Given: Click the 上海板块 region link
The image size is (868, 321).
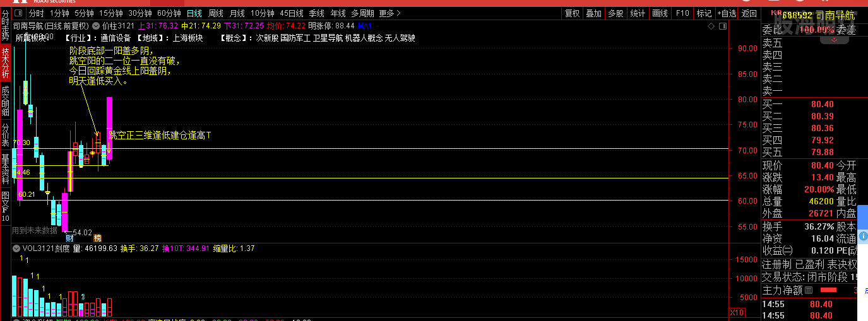Looking at the screenshot, I should (188, 38).
